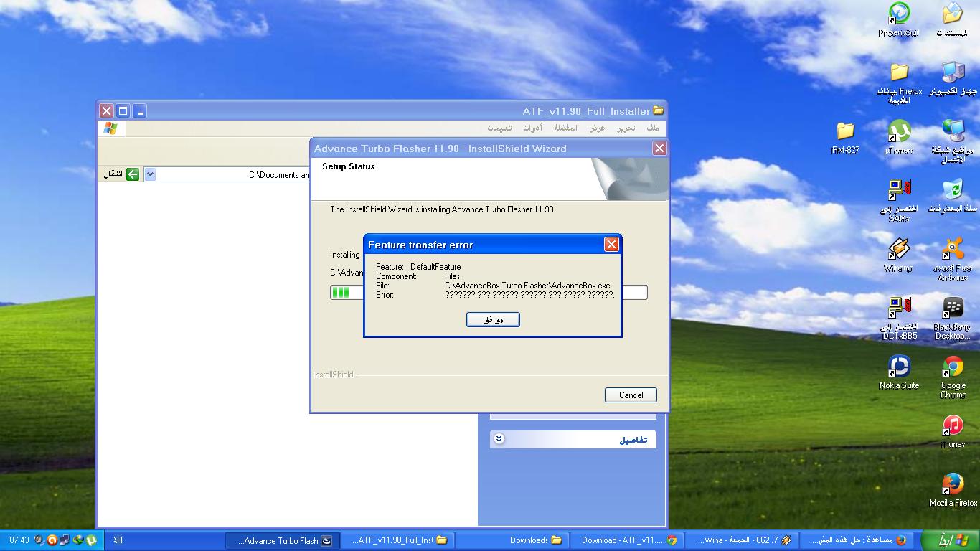Click the system clock showing 07:43
Image resolution: width=980 pixels, height=551 pixels.
click(19, 540)
